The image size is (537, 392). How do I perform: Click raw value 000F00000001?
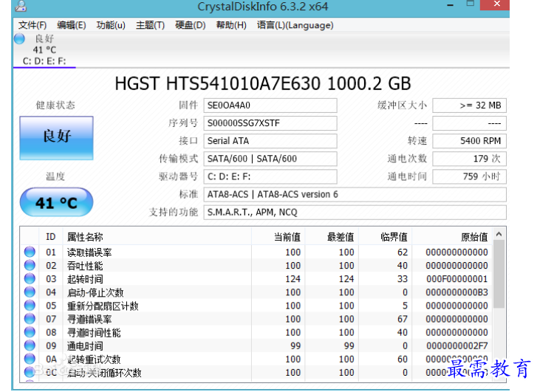457,279
